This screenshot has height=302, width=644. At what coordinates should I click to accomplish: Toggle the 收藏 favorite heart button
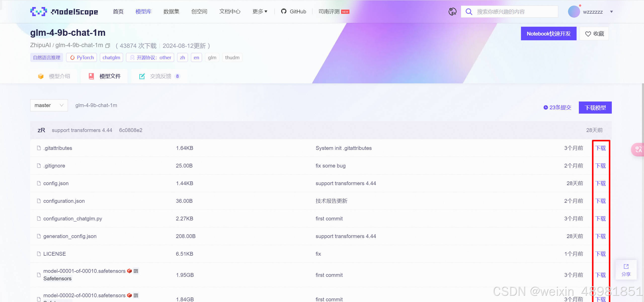594,34
